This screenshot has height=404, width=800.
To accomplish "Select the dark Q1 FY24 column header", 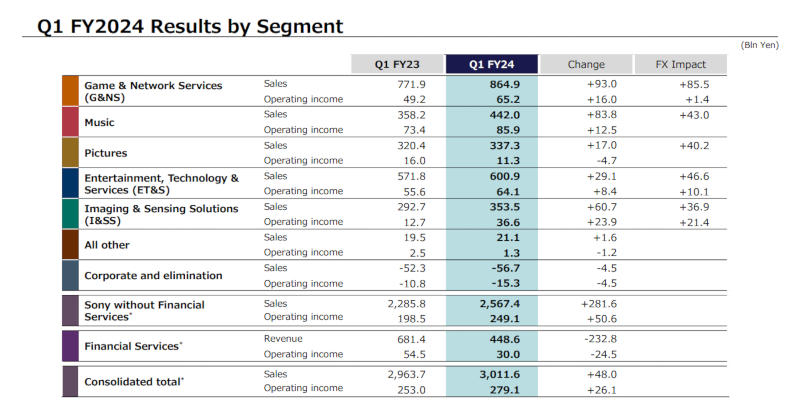I will 491,64.
